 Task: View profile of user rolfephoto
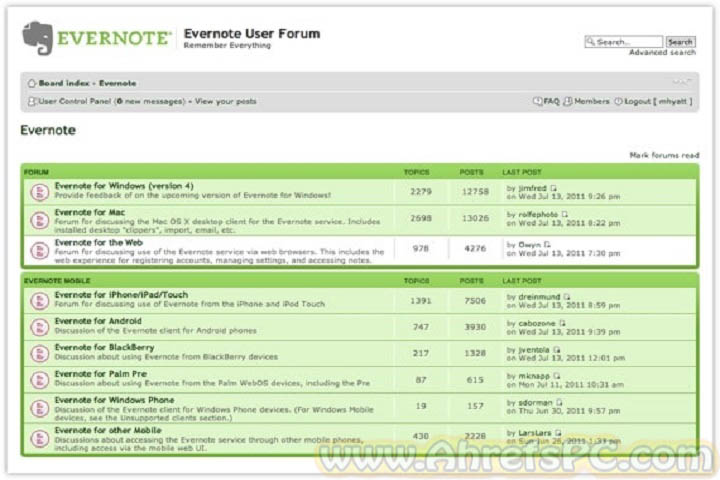[x=538, y=214]
